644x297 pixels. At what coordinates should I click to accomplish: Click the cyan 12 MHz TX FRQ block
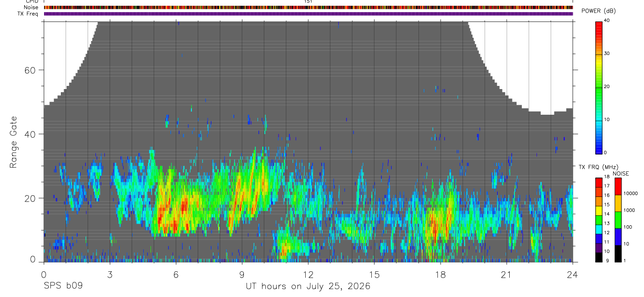click(x=598, y=229)
